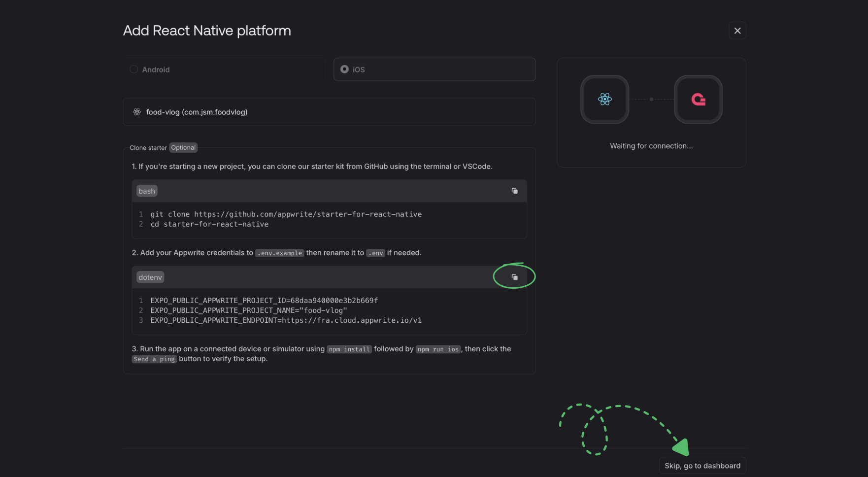Copy the bash git clone commands
The width and height of the screenshot is (868, 477).
514,191
